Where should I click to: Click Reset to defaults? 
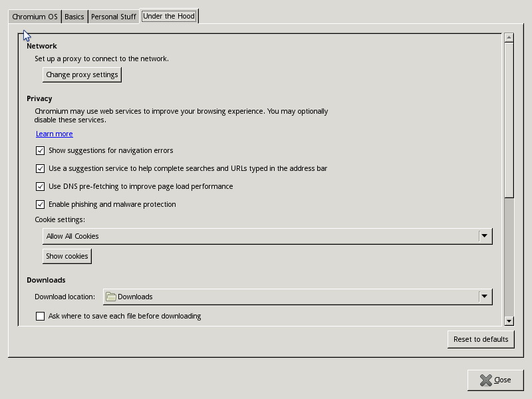(x=481, y=339)
